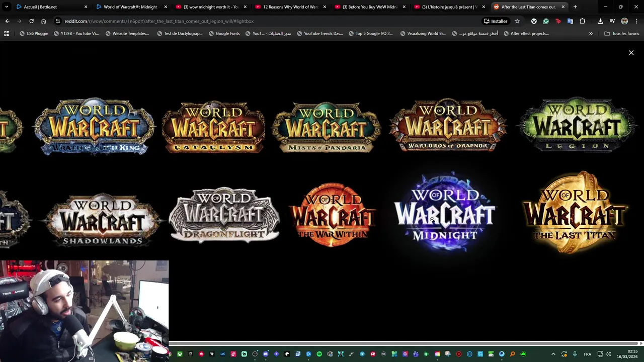Open the white V extension icon
644x362 pixels.
click(x=534, y=21)
